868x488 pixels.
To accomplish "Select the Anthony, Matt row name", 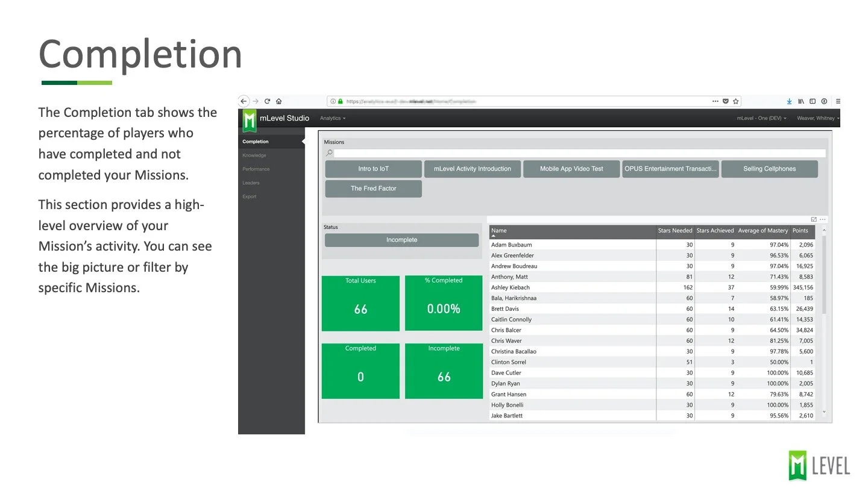I will (509, 277).
